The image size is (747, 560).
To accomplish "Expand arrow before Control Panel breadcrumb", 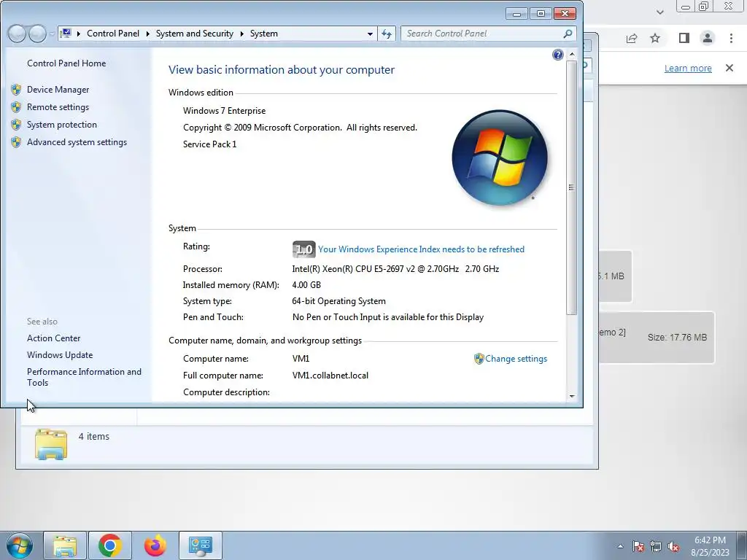I will click(x=79, y=34).
